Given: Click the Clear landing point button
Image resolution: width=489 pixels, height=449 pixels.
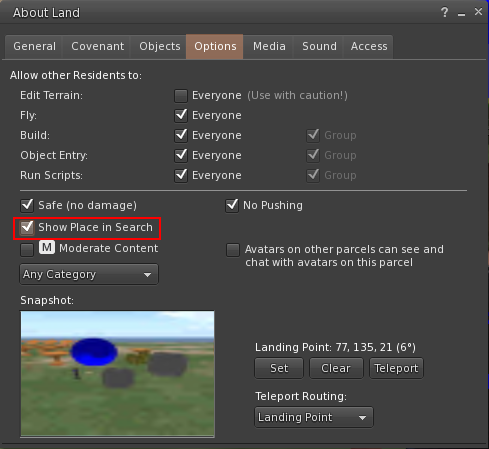Looking at the screenshot, I should pos(336,368).
